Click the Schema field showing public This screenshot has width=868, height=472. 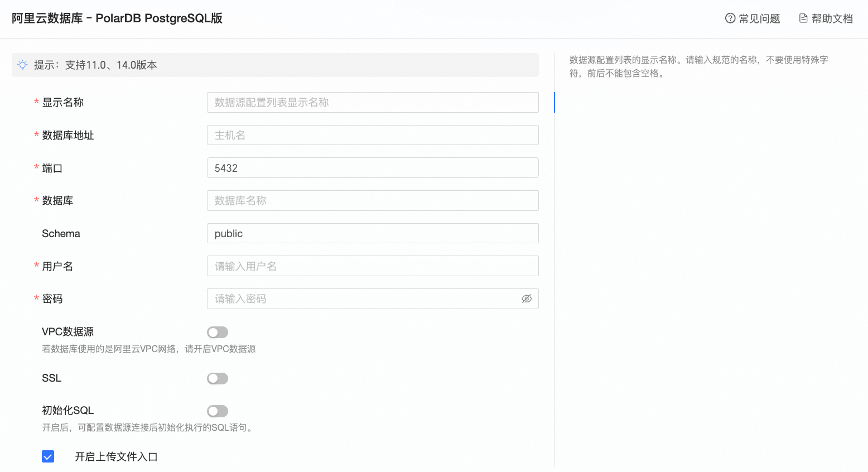click(x=373, y=233)
